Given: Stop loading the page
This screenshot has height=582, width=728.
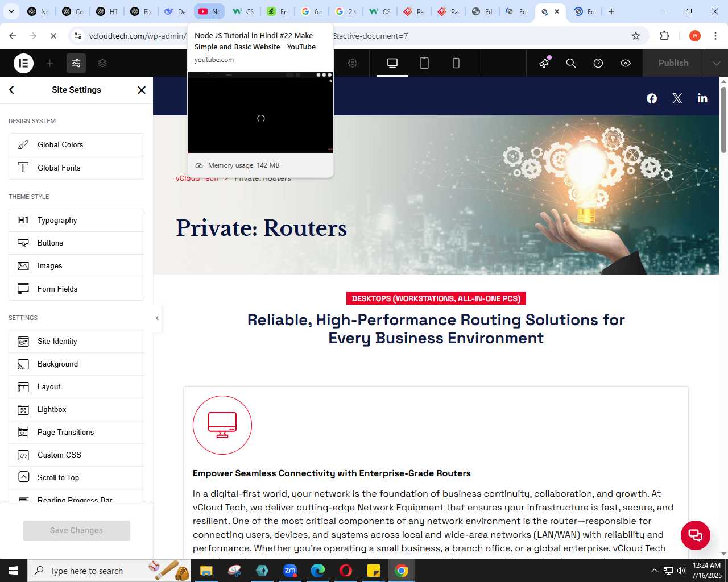Looking at the screenshot, I should pyautogui.click(x=53, y=36).
